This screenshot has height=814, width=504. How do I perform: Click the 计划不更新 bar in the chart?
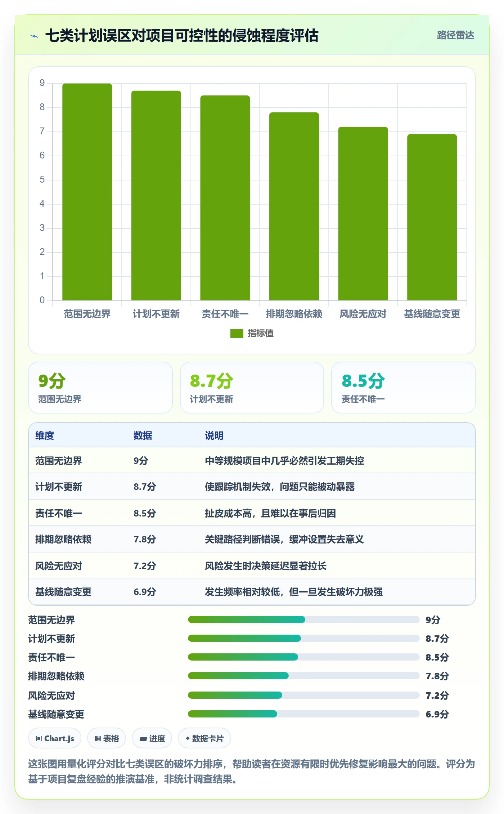click(x=156, y=196)
